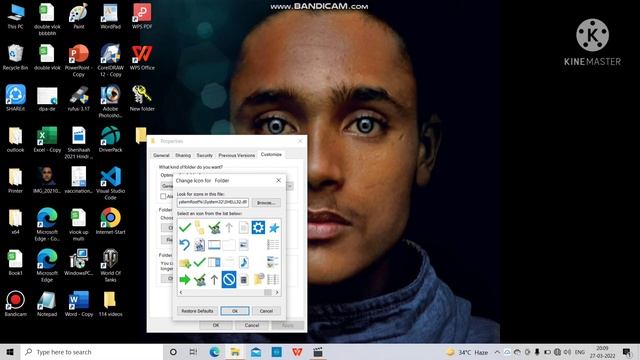The width and height of the screenshot is (640, 360).
Task: Click the icon list scroll-left arrow
Action: (x=181, y=292)
